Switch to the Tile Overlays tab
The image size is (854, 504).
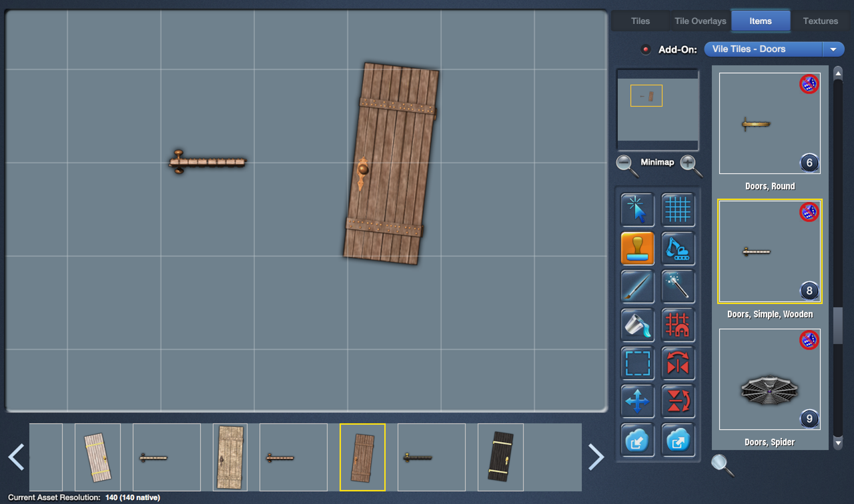coord(701,21)
